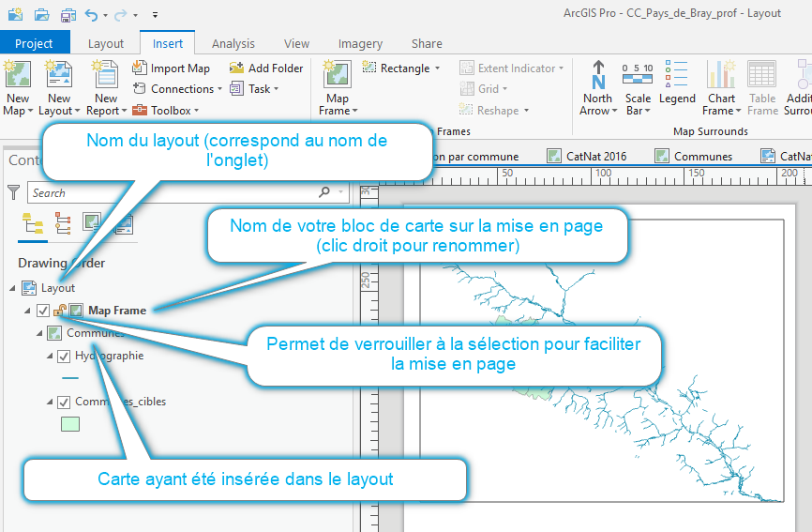Select the Map Frame element in Contents
Viewport: 812px width, 532px height.
117,311
